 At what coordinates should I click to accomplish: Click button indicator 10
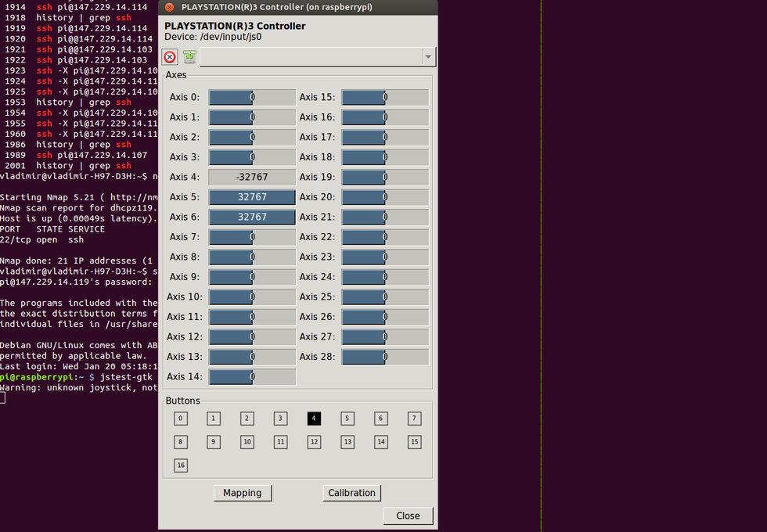(x=247, y=442)
